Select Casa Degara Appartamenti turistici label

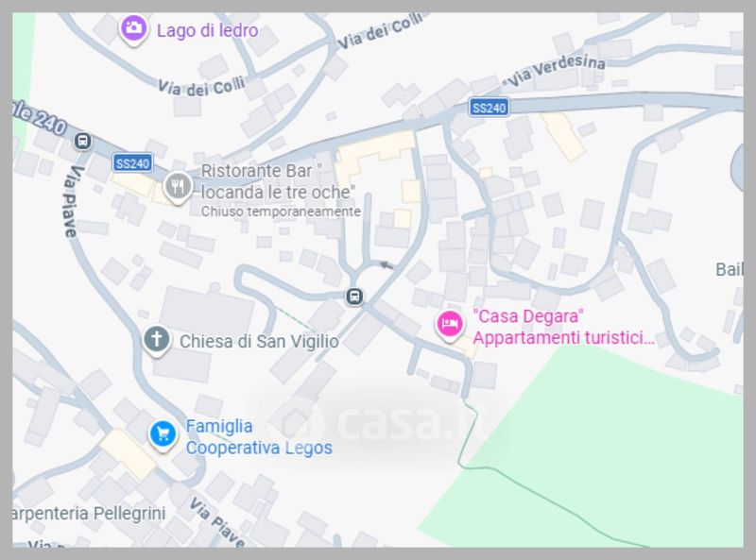pyautogui.click(x=563, y=327)
